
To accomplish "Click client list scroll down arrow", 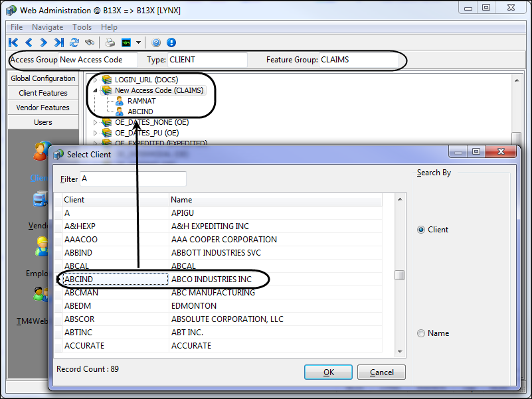I will 400,351.
